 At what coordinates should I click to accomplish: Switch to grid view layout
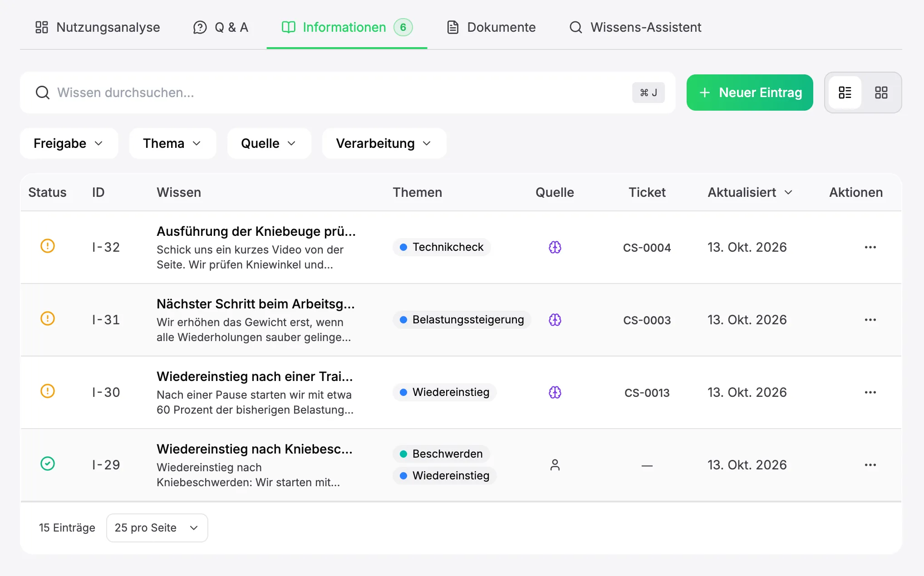point(881,93)
